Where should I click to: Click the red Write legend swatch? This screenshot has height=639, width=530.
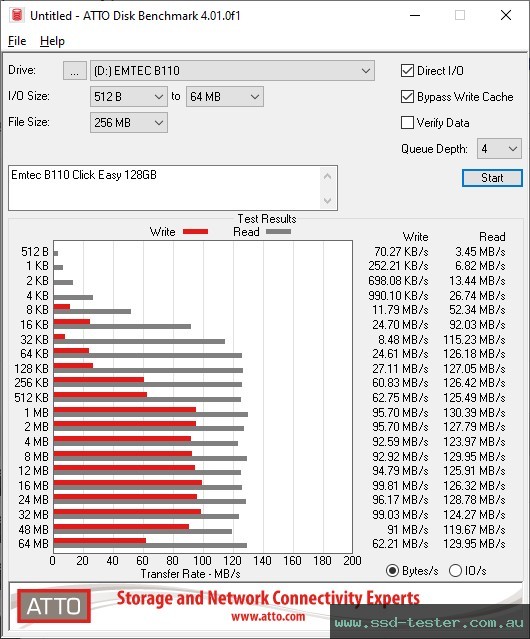tap(196, 232)
